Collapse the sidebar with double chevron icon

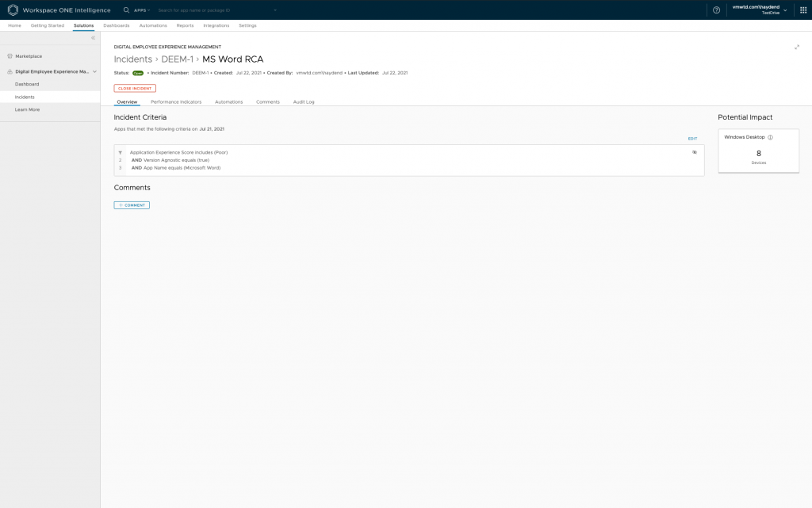click(94, 38)
